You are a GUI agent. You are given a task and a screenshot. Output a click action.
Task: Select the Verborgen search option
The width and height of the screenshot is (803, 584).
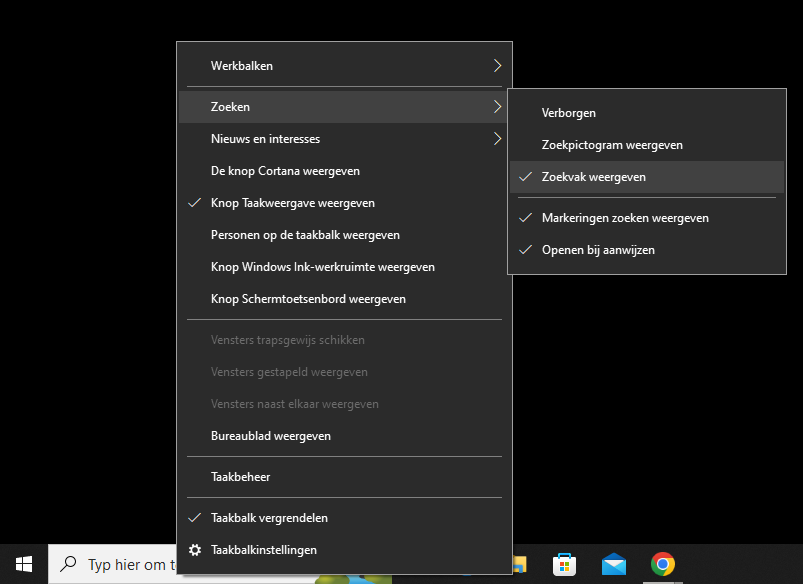click(x=647, y=113)
